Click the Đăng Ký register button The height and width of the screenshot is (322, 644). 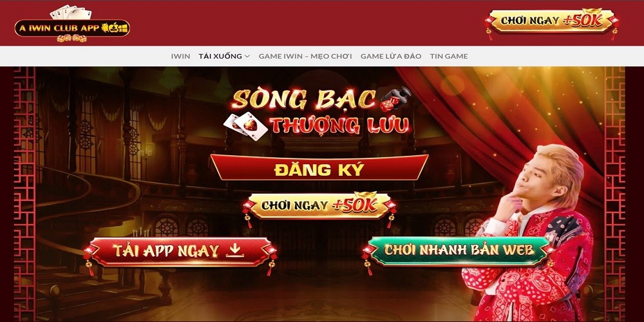319,167
